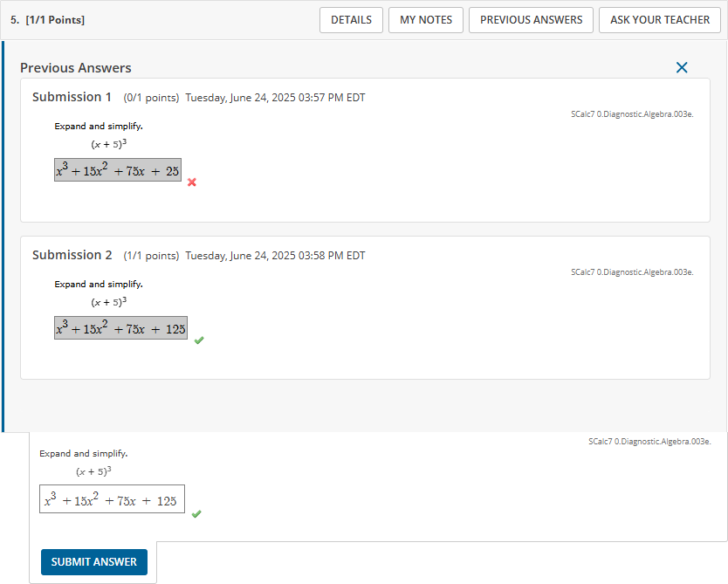Select Submission 2 answer ending in 125
This screenshot has height=584, width=728.
coord(120,328)
